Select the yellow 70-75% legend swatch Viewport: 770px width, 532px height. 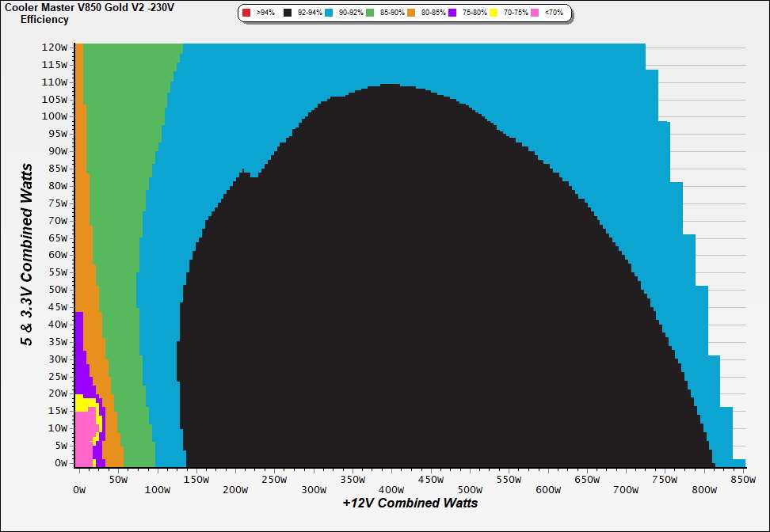point(494,13)
